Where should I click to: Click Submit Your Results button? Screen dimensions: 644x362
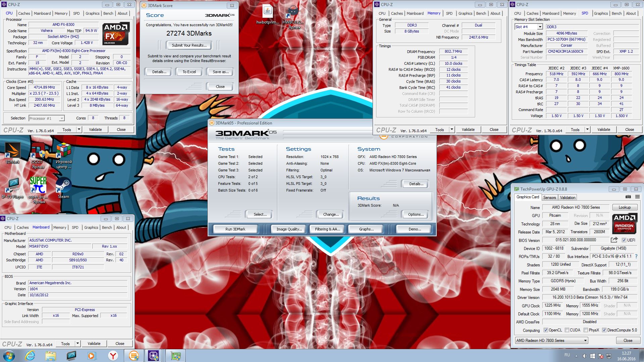(189, 45)
